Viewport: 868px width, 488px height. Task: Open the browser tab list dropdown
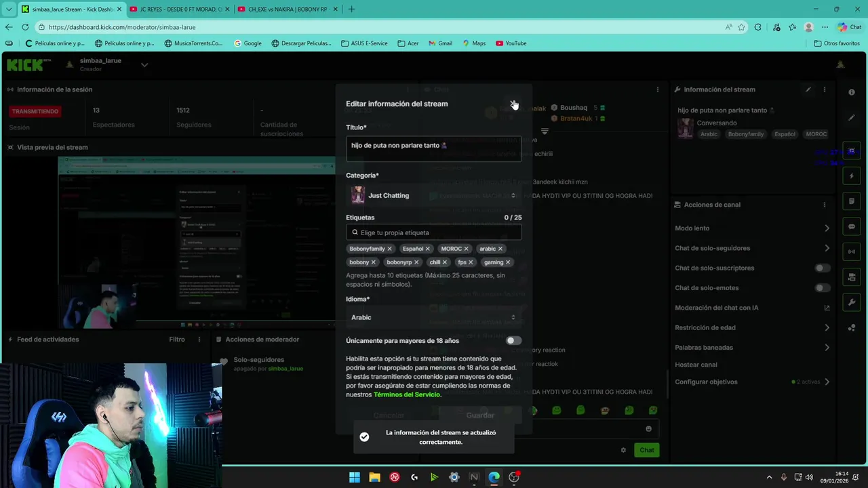coord(8,9)
